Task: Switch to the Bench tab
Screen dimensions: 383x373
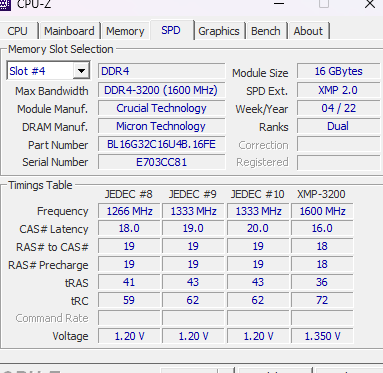Action: (x=266, y=31)
